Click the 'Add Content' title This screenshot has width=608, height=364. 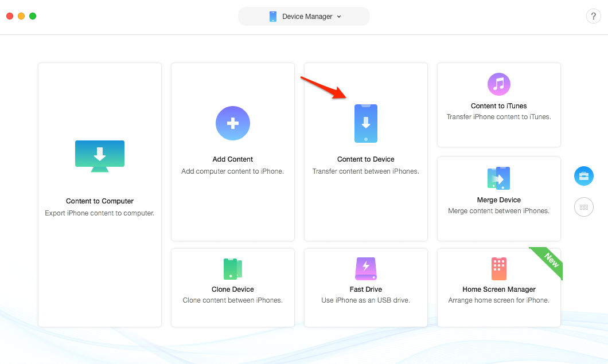click(x=233, y=159)
